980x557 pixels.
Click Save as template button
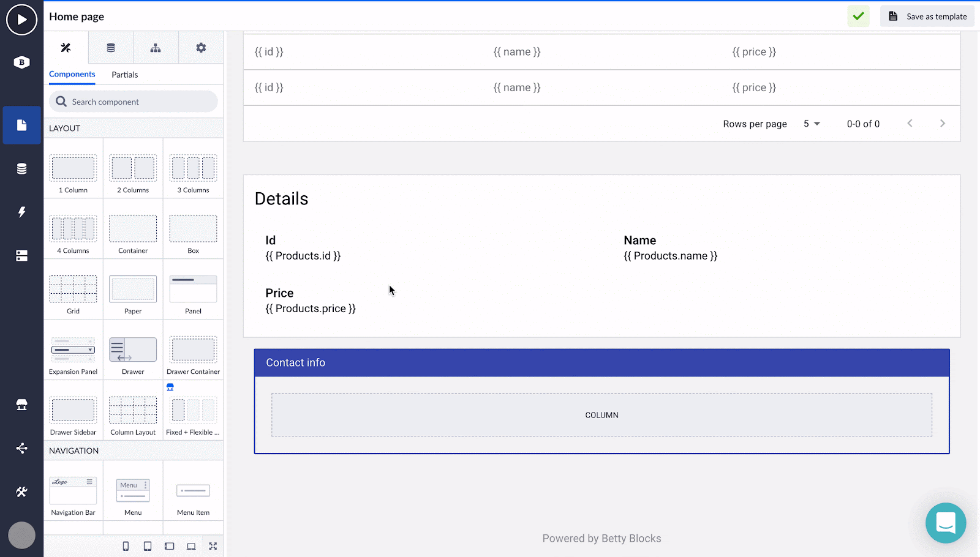[x=927, y=17]
